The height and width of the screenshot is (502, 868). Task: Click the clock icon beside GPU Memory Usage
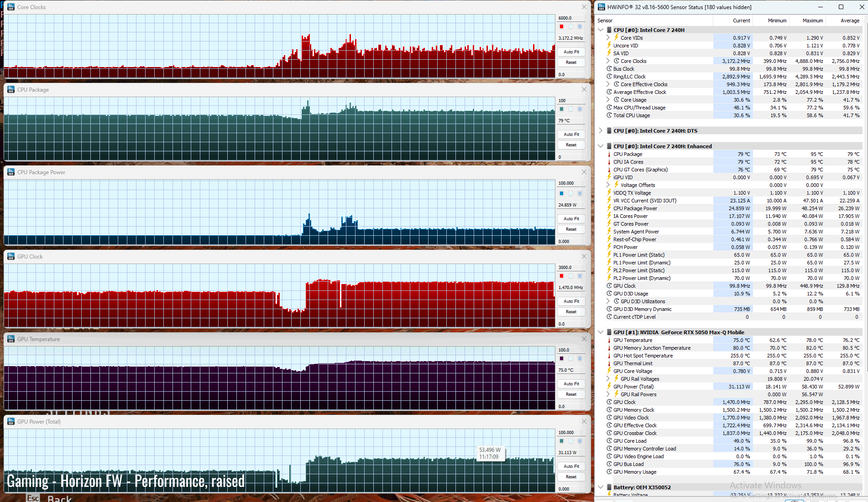609,471
